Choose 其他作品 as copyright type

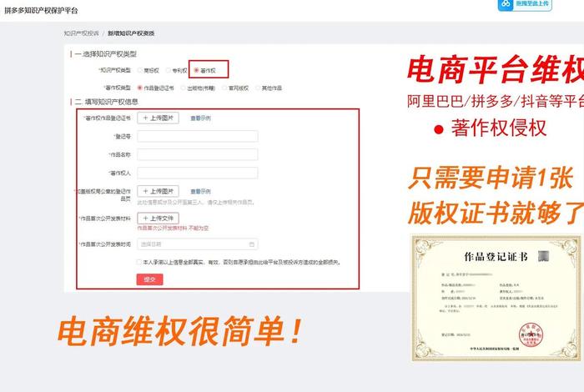point(257,88)
